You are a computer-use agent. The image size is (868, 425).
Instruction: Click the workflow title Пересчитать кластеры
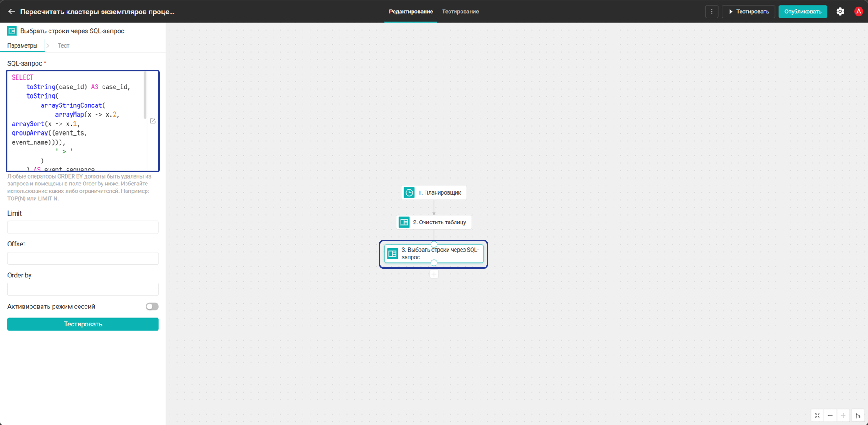tap(97, 12)
